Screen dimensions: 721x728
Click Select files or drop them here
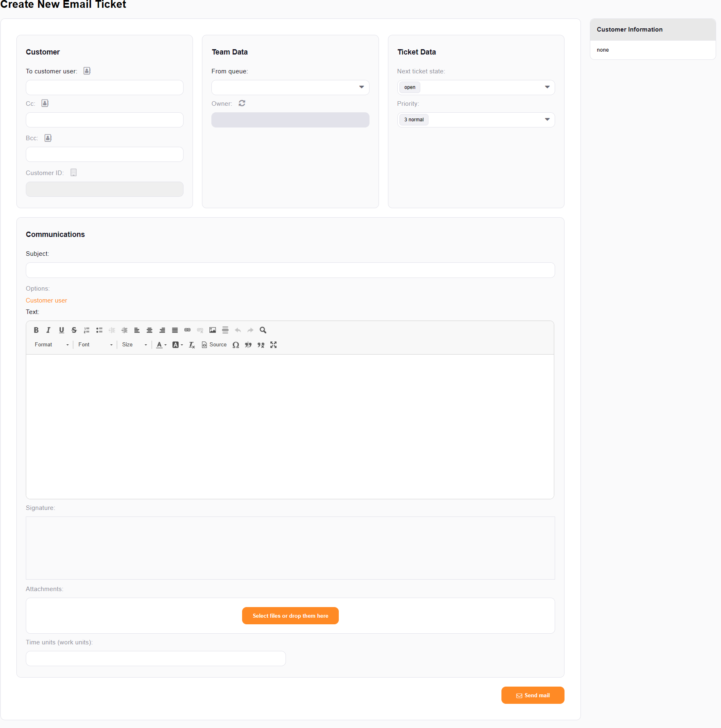coord(290,616)
